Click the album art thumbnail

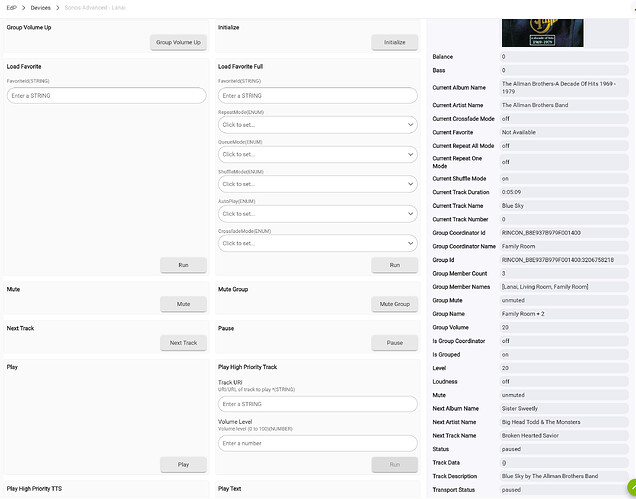coord(543,33)
